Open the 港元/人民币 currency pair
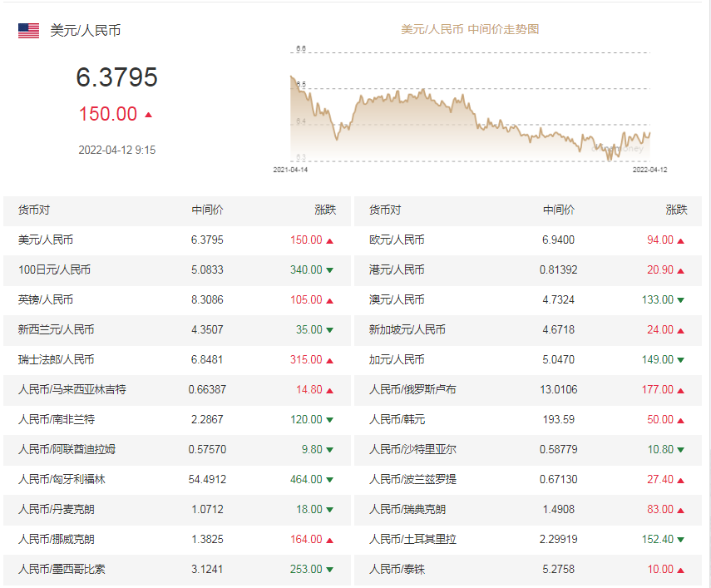The image size is (711, 588). pyautogui.click(x=397, y=269)
